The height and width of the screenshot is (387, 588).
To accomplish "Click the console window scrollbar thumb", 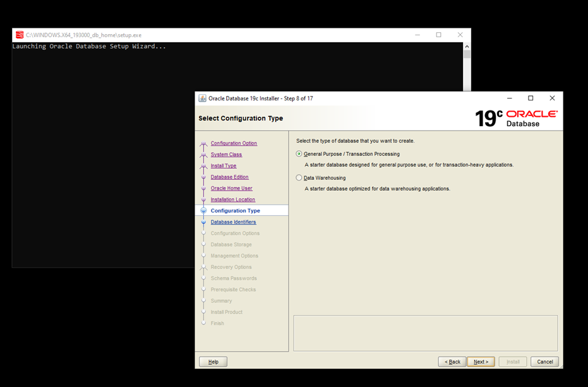I will pos(467,54).
